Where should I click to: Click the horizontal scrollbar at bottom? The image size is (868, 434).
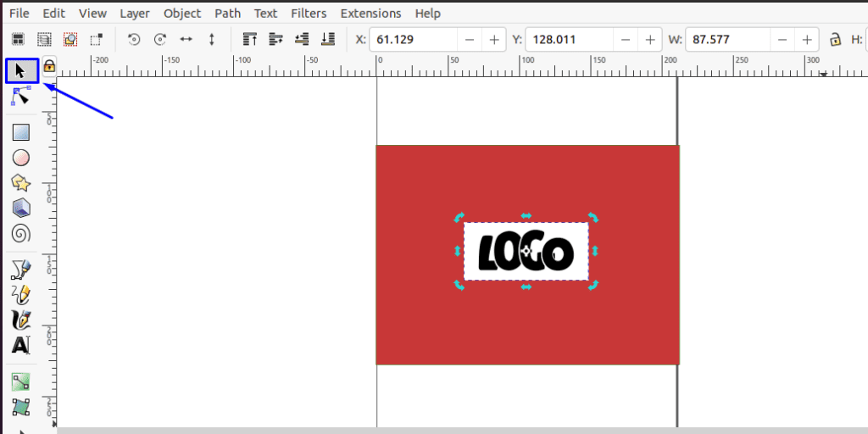coord(462,431)
